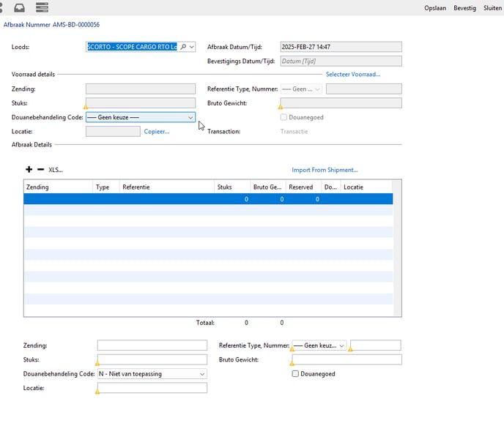This screenshot has width=504, height=426.
Task: Click the 'Copieer...' link next to Locatie
Action: (x=157, y=132)
